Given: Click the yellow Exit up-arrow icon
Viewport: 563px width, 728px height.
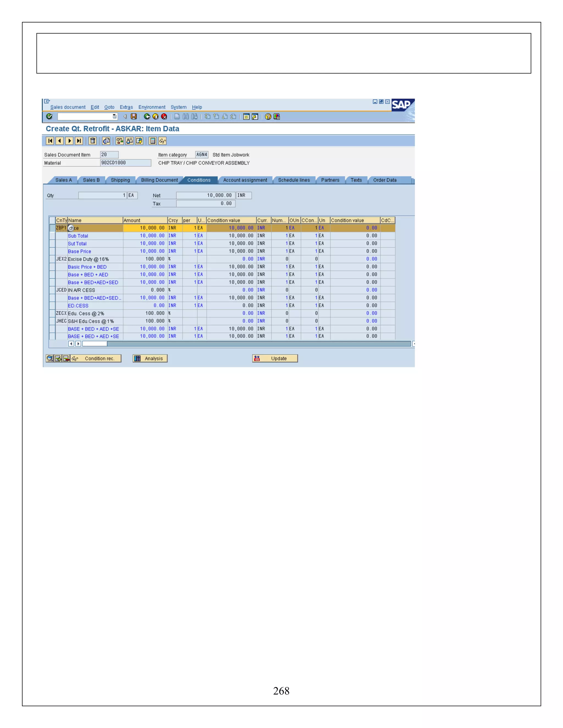Looking at the screenshot, I should 155,116.
